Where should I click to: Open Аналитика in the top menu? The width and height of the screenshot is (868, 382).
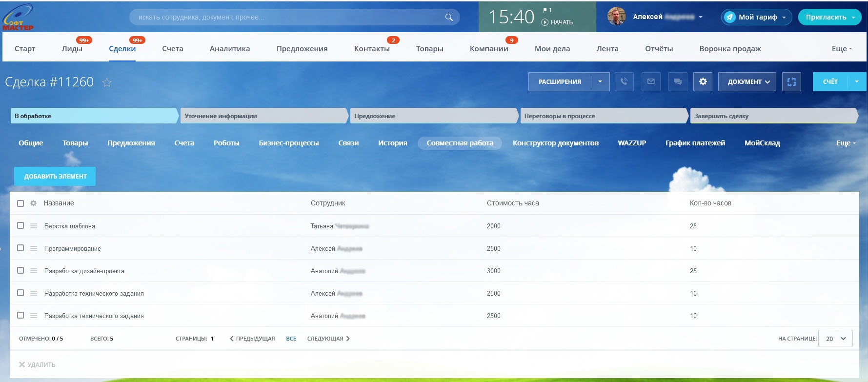click(x=229, y=49)
